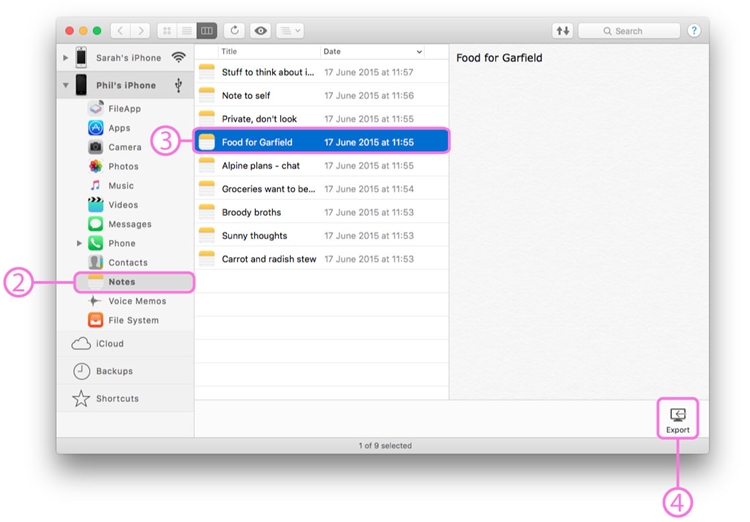This screenshot has width=750, height=522.
Task: Select the 'Groceries want to be...' note
Action: click(321, 189)
